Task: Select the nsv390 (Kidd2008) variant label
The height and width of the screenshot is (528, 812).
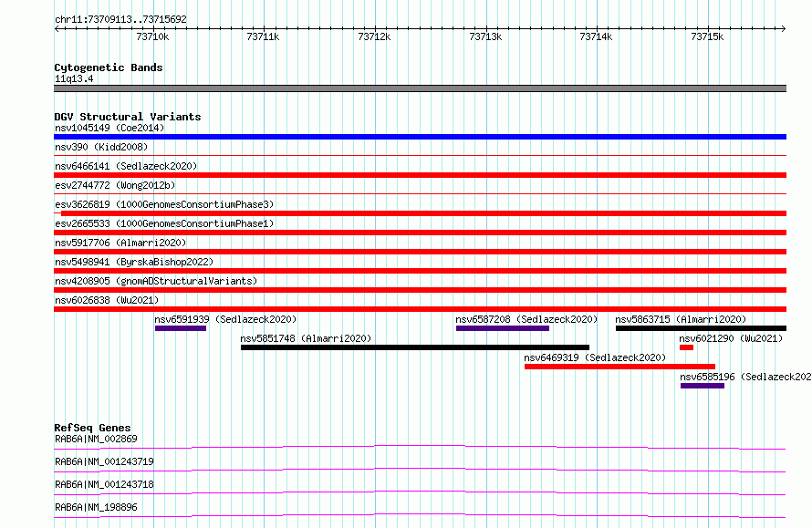Action: 101,147
